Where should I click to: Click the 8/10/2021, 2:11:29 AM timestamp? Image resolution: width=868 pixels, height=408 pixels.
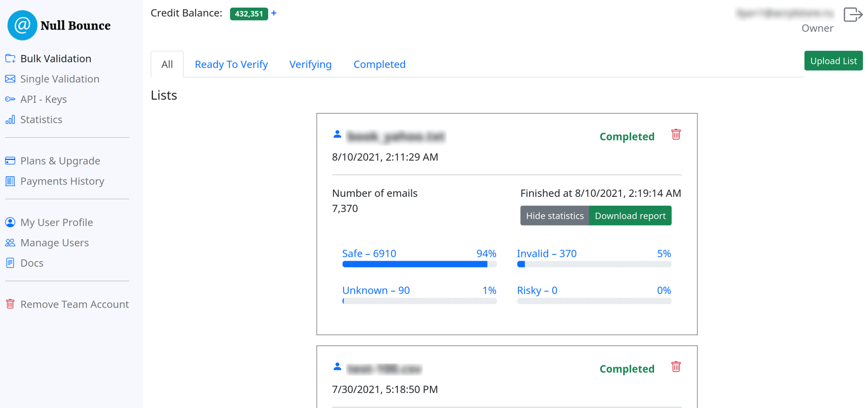click(x=385, y=157)
